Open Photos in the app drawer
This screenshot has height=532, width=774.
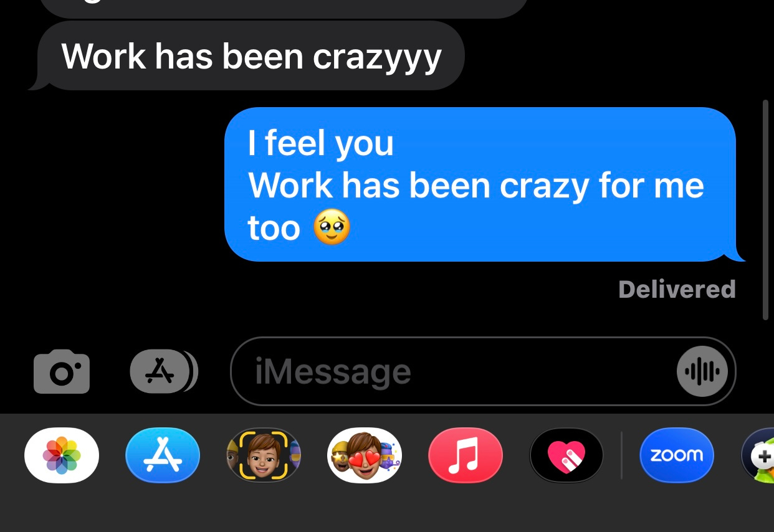pyautogui.click(x=62, y=455)
